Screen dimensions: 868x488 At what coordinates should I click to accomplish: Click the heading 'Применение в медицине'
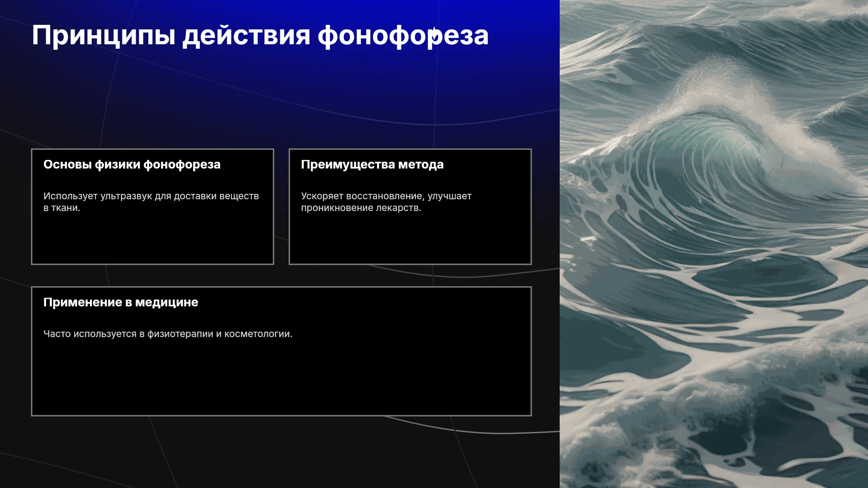pos(121,302)
